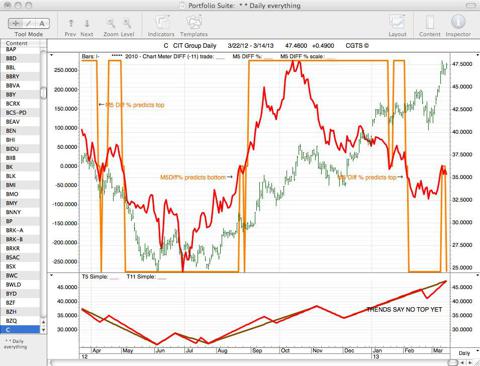Expand the lower trend pane disclosure triangle
Viewport: 480px width, 366px height.
(52, 276)
